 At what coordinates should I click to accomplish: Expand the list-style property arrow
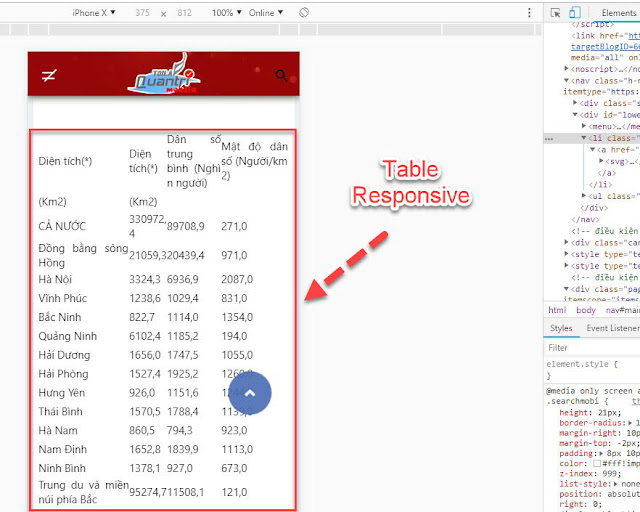[x=616, y=483]
